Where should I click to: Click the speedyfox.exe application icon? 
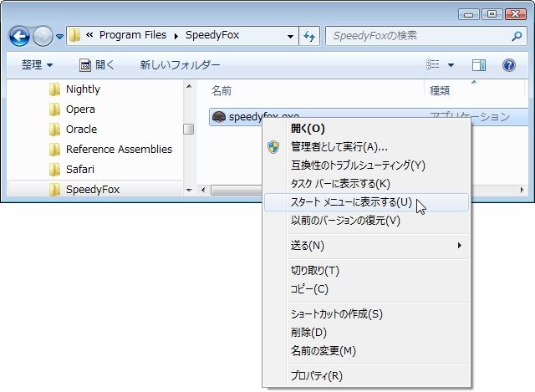(x=219, y=117)
